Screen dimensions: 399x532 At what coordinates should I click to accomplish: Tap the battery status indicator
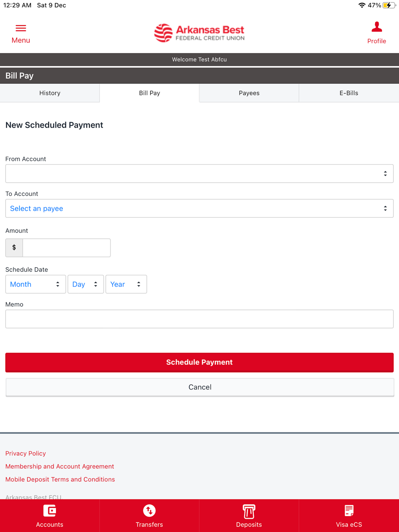pyautogui.click(x=389, y=5)
